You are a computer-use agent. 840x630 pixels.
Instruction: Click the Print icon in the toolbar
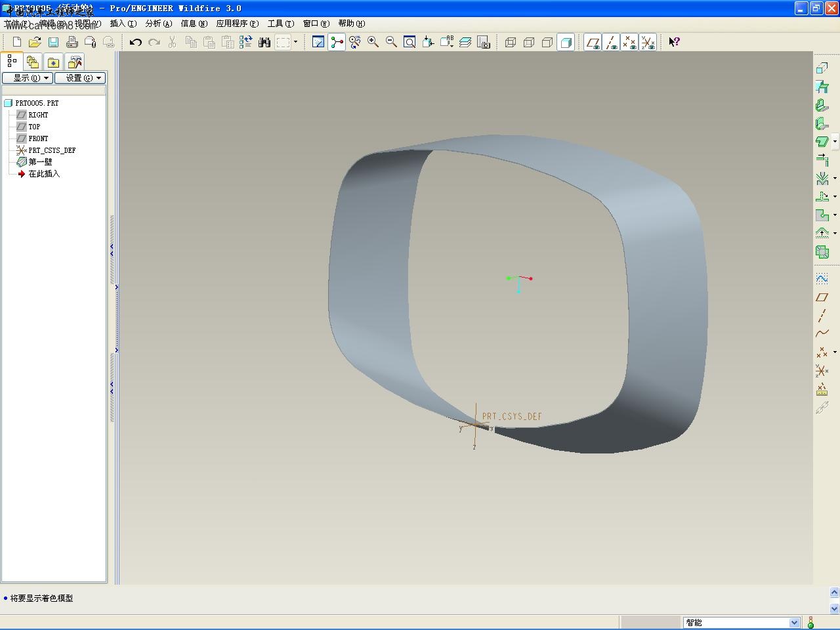point(72,42)
